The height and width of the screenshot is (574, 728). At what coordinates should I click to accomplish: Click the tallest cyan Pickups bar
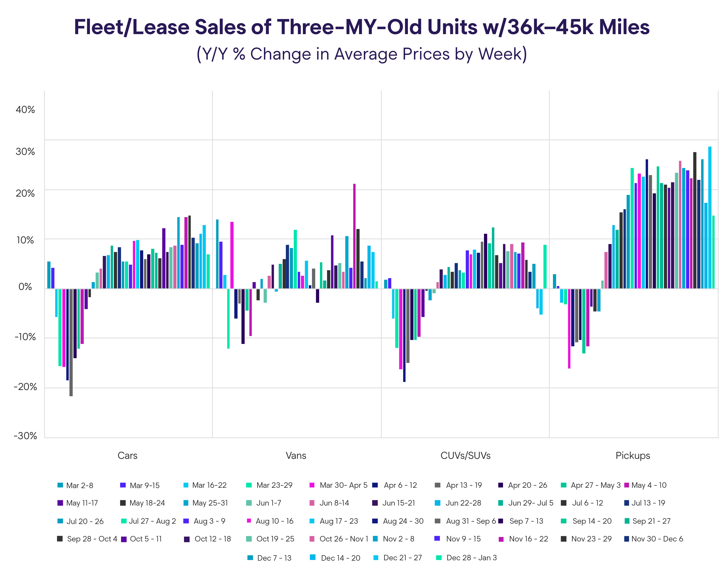click(710, 217)
